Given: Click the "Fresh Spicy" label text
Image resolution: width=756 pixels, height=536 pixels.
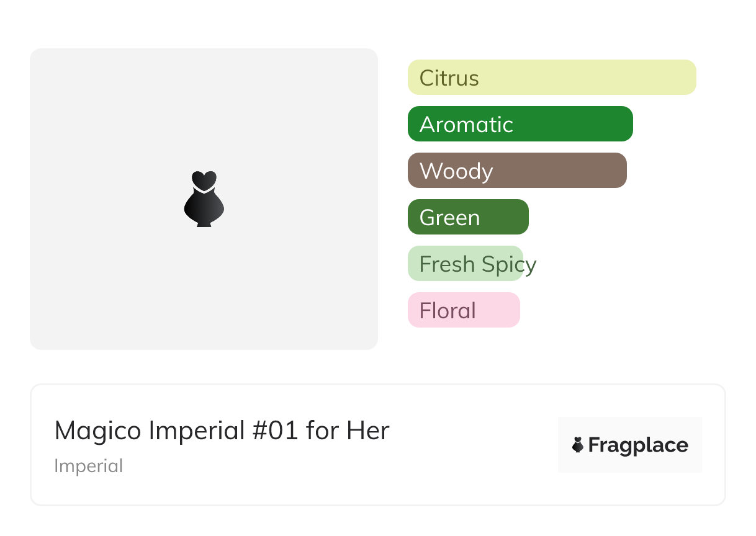Looking at the screenshot, I should [x=477, y=264].
